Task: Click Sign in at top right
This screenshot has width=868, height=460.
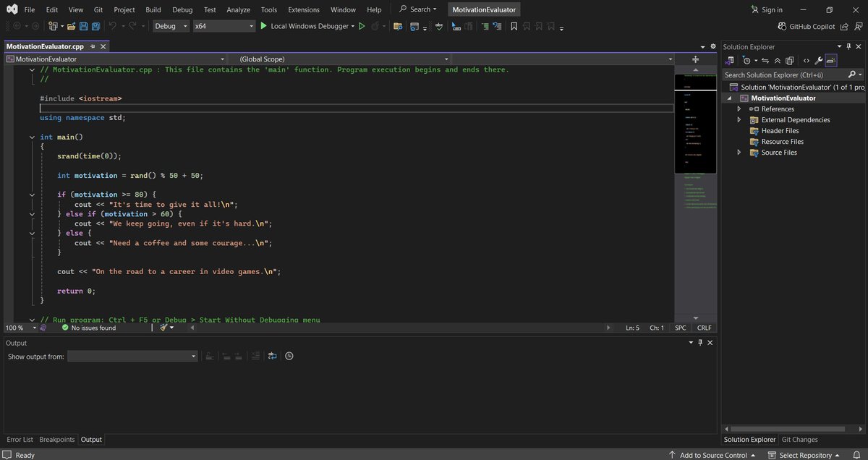Action: [767, 10]
